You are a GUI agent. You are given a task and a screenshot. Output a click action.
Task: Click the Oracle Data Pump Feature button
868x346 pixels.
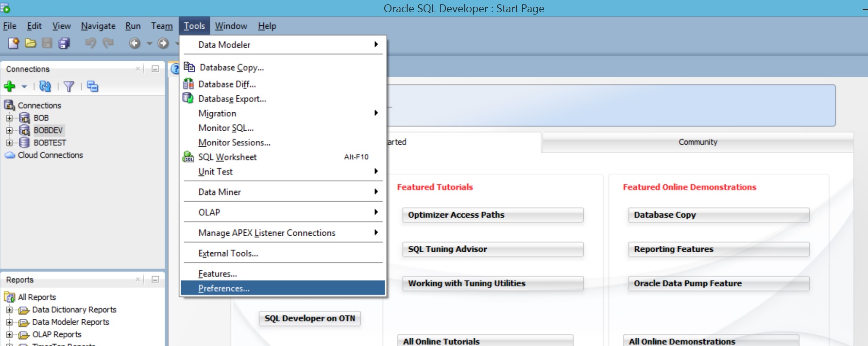tap(719, 283)
